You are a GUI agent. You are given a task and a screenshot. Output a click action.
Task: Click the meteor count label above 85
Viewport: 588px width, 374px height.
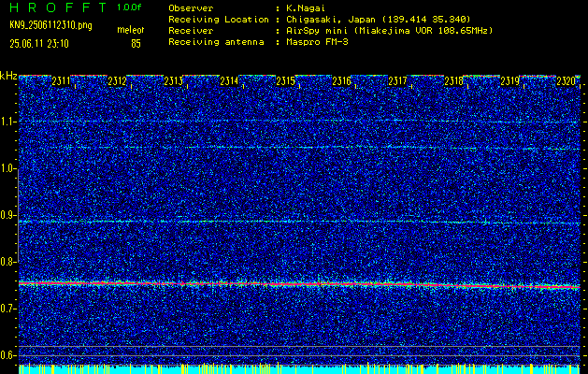coord(131,30)
